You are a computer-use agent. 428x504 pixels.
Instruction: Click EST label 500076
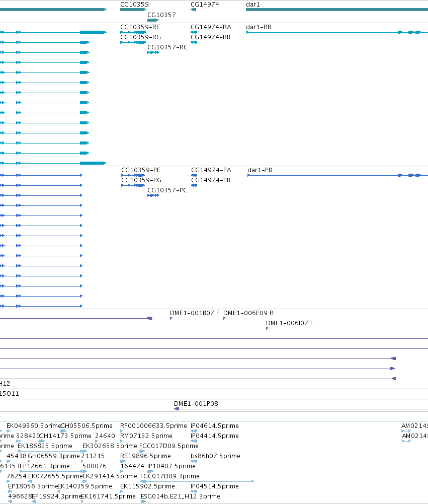click(95, 466)
